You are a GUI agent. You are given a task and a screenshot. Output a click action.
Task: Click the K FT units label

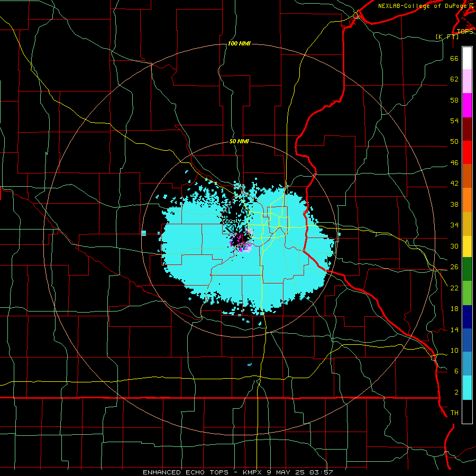point(447,36)
